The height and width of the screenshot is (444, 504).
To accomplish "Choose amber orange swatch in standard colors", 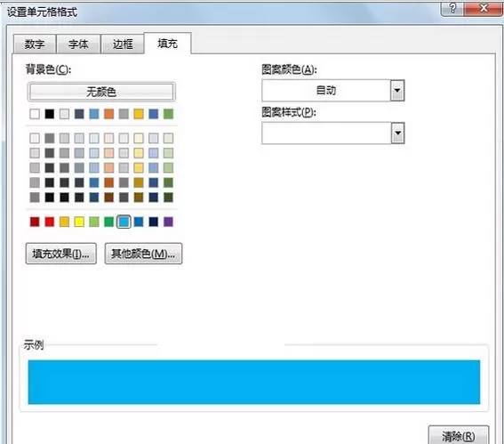I will (64, 222).
